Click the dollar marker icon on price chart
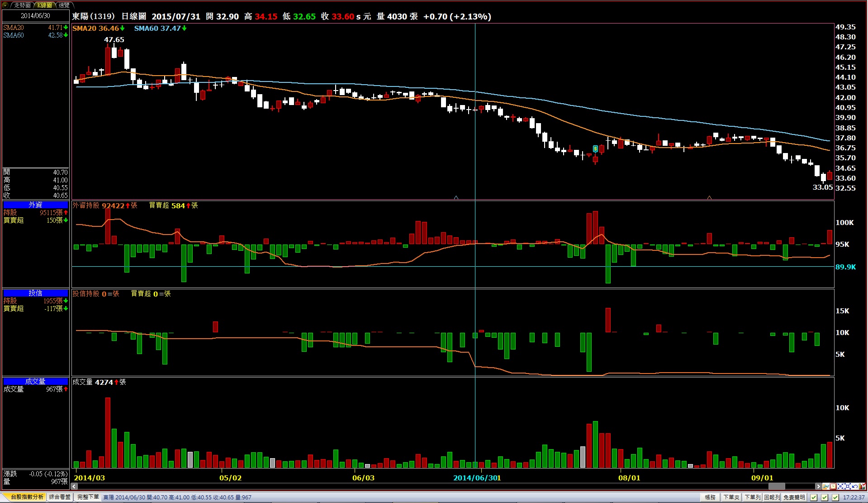 click(x=595, y=149)
